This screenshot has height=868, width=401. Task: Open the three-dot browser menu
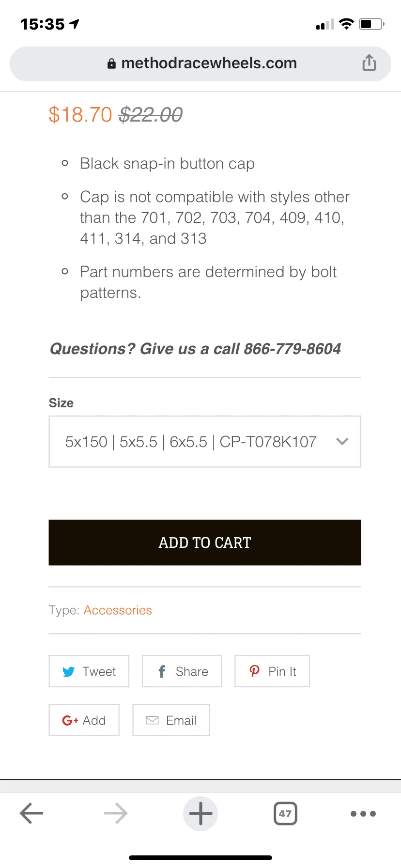(x=363, y=813)
